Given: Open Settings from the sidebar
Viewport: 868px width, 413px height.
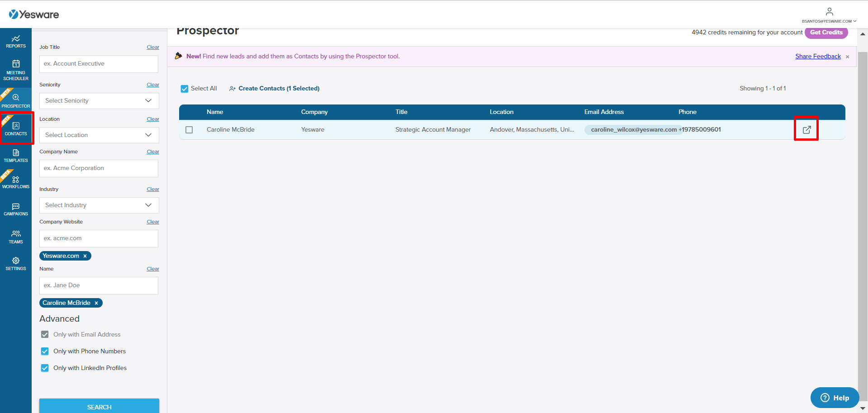Looking at the screenshot, I should point(16,264).
